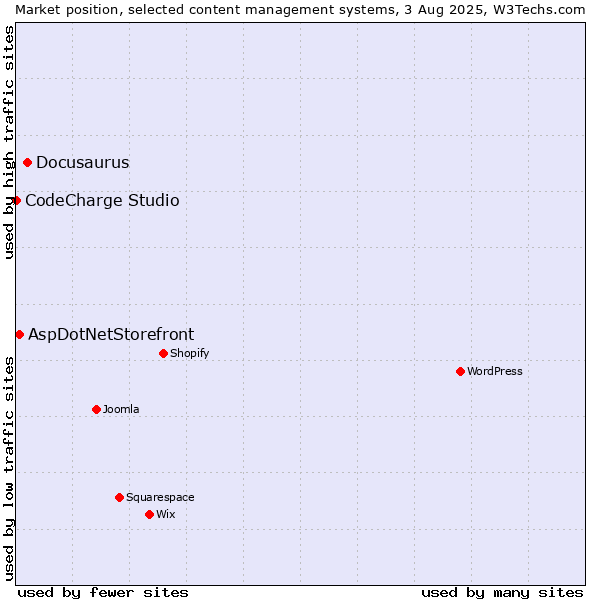This screenshot has height=600, width=600.
Task: Click the chart title mentioning W3Techs.com
Action: pyautogui.click(x=300, y=10)
